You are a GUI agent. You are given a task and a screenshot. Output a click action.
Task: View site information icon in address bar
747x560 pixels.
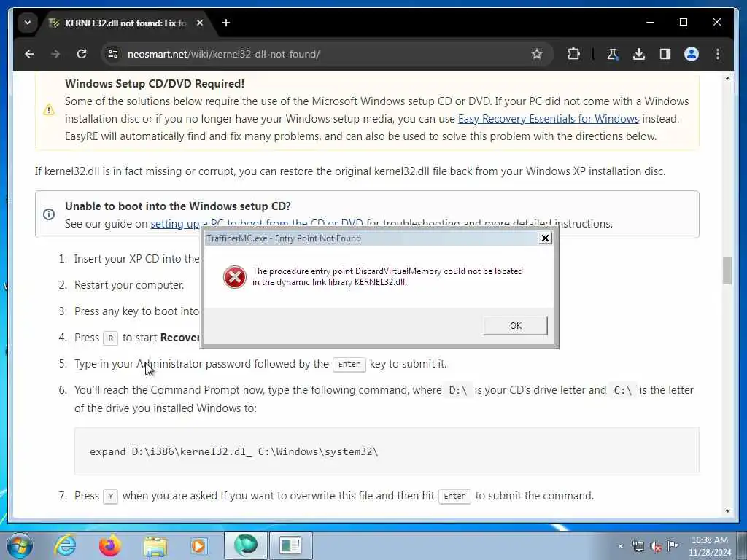(113, 54)
